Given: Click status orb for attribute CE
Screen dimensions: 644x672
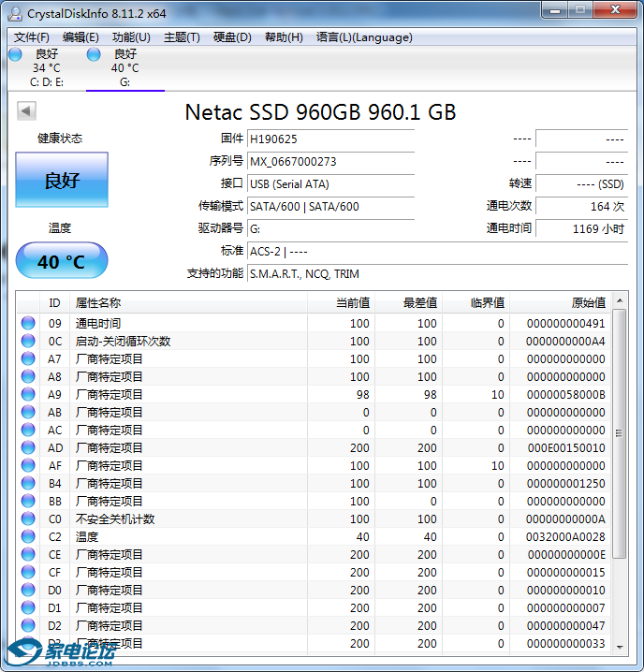Looking at the screenshot, I should click(28, 555).
